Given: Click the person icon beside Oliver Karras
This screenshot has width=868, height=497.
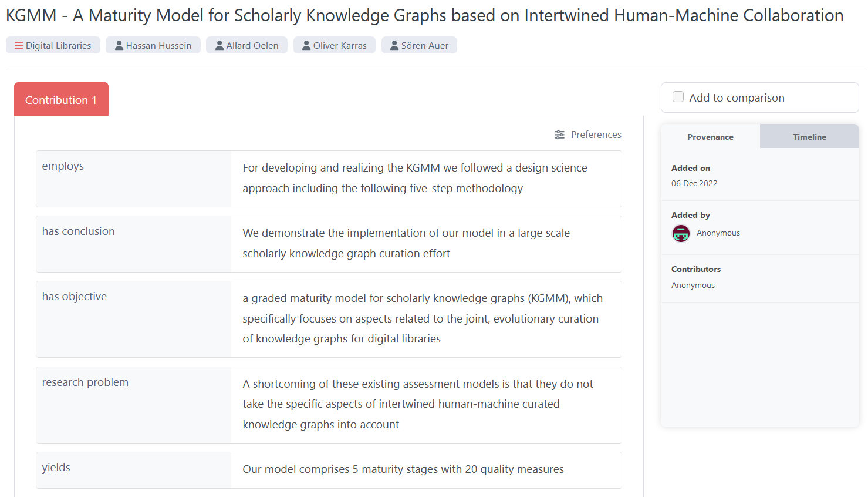Looking at the screenshot, I should (x=306, y=45).
